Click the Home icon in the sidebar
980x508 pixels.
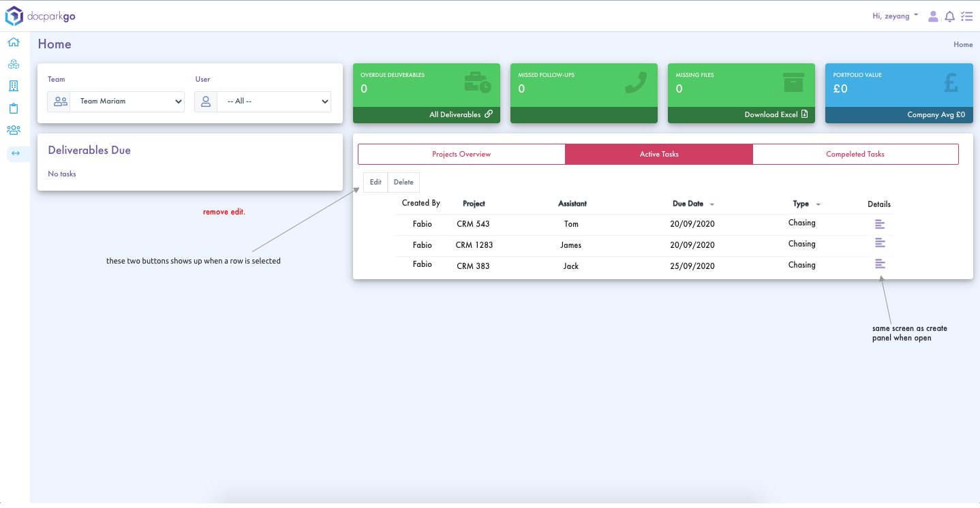pyautogui.click(x=14, y=42)
